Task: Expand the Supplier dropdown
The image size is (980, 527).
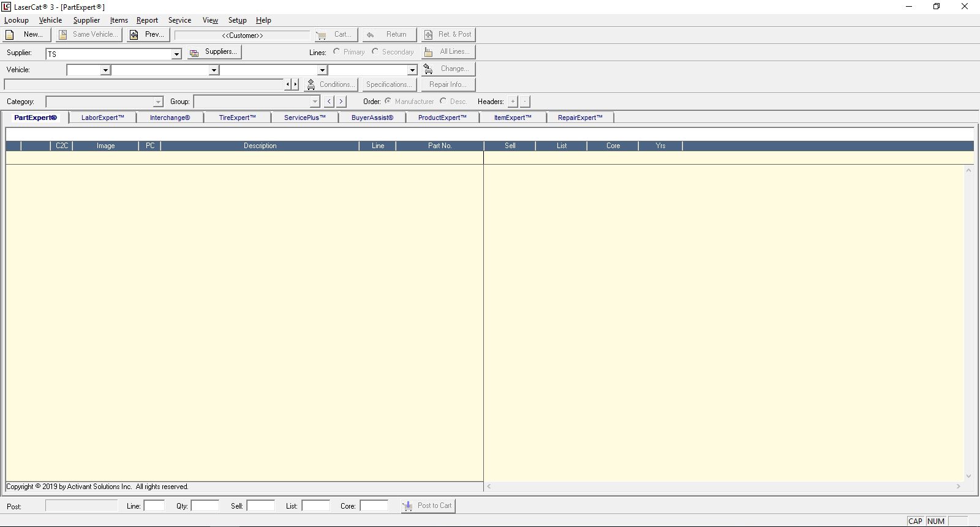Action: tap(176, 54)
